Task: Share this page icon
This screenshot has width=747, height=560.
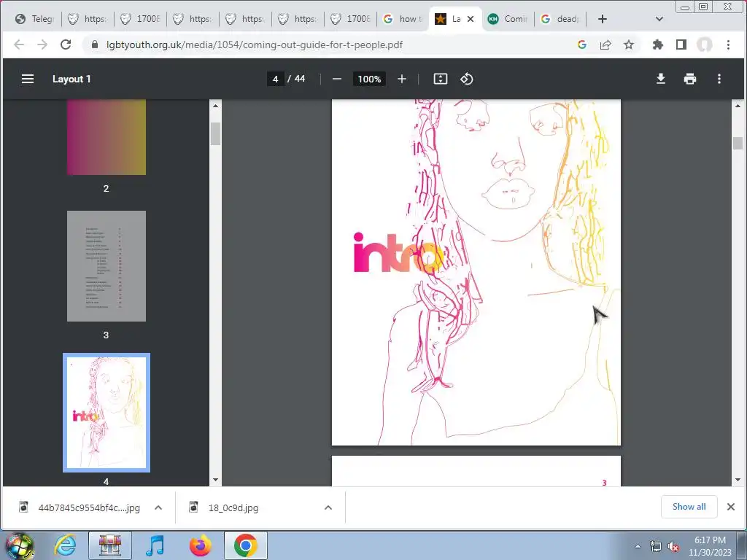Action: [x=605, y=44]
